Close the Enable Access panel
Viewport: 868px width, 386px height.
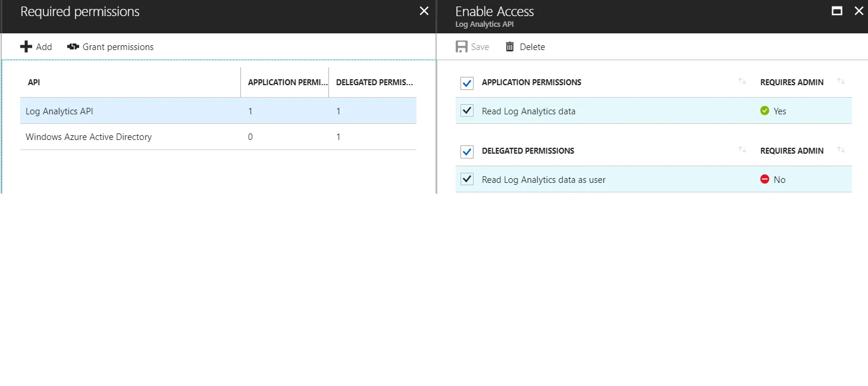coord(858,11)
